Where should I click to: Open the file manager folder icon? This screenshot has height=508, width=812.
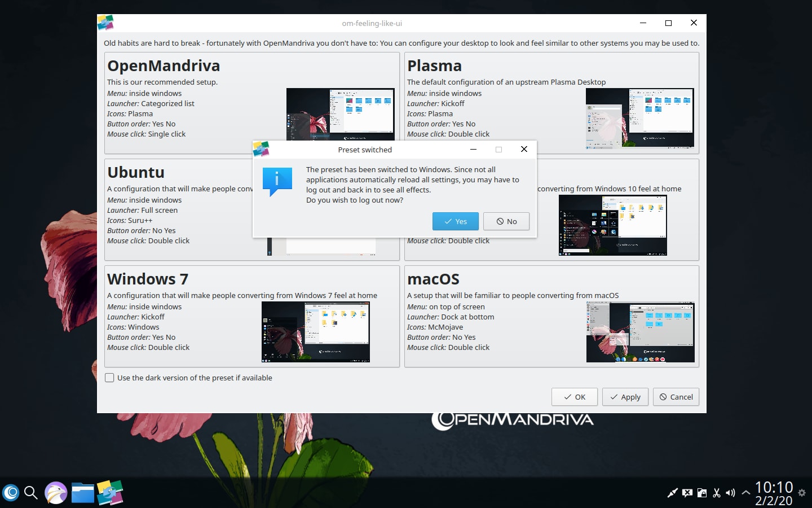pyautogui.click(x=82, y=493)
